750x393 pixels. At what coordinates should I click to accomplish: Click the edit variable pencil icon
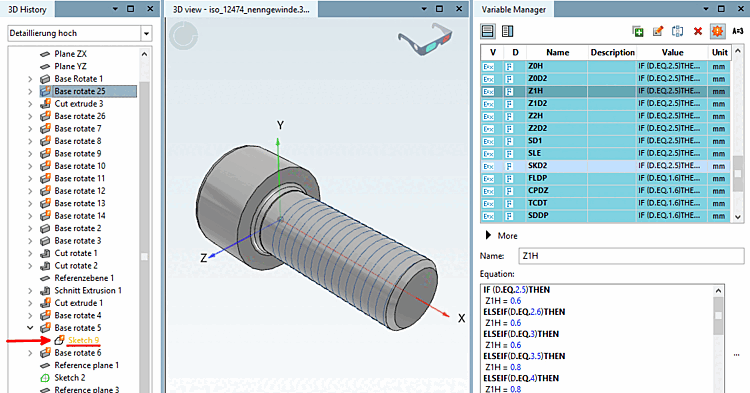coord(658,32)
